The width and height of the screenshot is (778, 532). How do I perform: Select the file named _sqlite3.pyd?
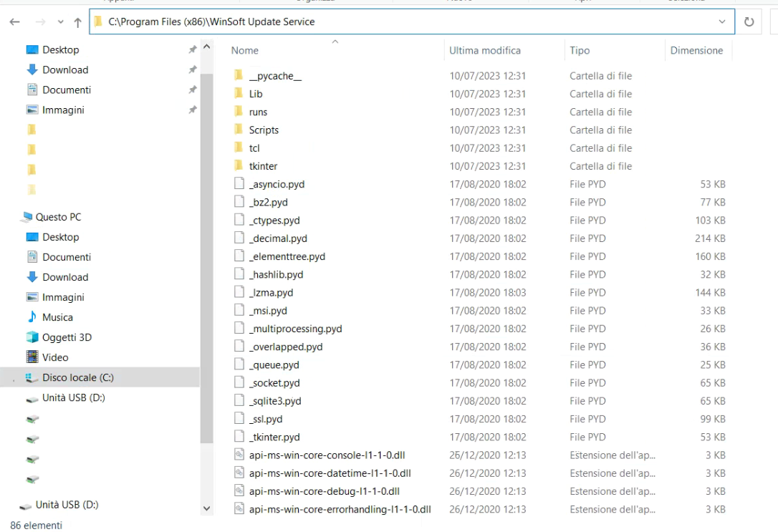coord(275,401)
